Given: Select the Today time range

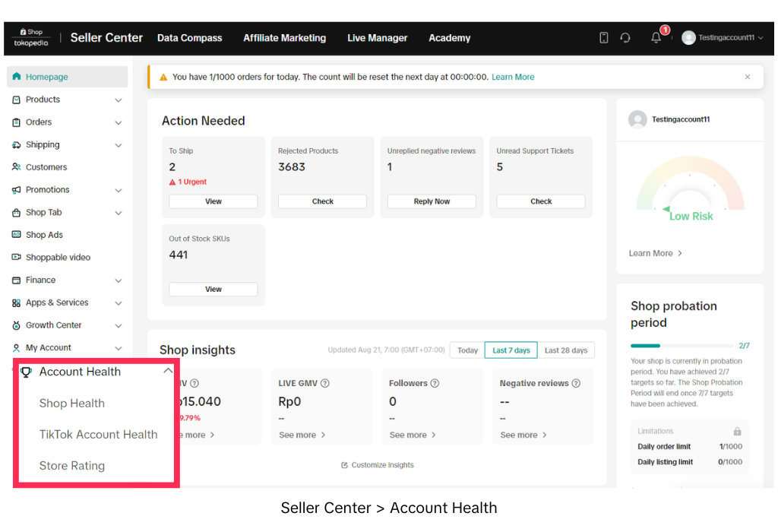Looking at the screenshot, I should click(x=467, y=350).
